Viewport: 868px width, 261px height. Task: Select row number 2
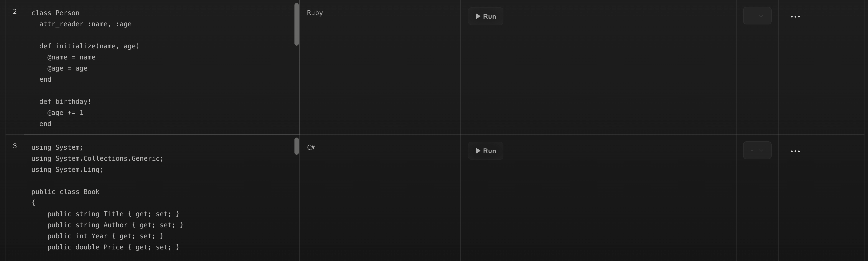pyautogui.click(x=15, y=11)
